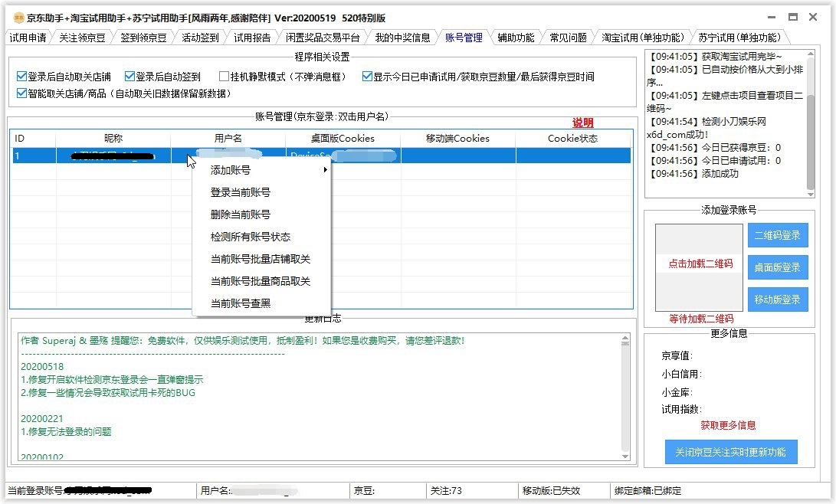Click the 移动版:已失效 status entry

(x=551, y=491)
